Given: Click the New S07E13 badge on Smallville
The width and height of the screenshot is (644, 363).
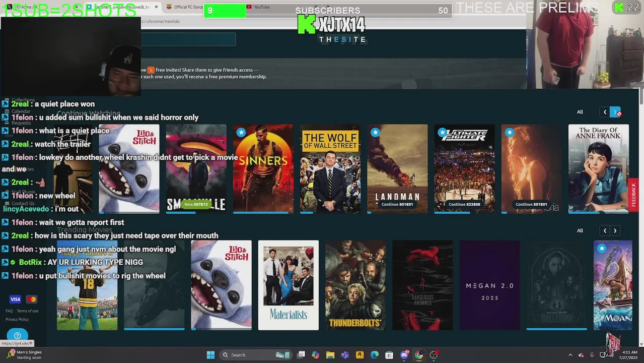Looking at the screenshot, I should [196, 204].
